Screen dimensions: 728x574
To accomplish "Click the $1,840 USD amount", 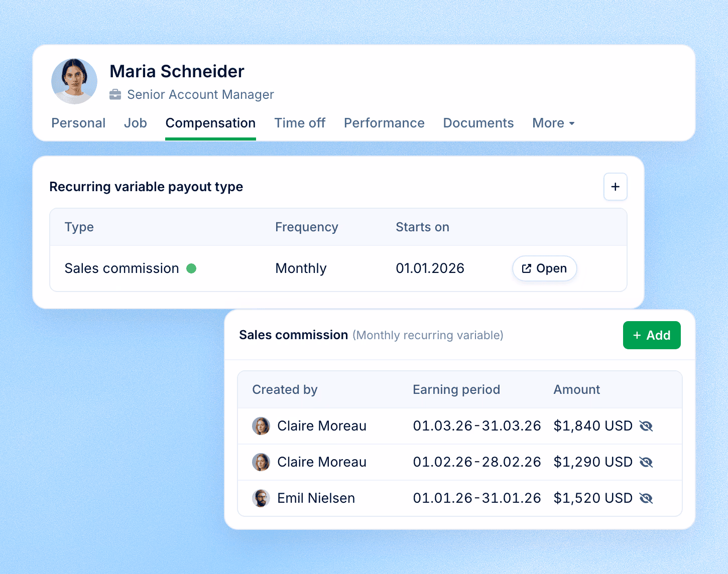I will point(593,426).
